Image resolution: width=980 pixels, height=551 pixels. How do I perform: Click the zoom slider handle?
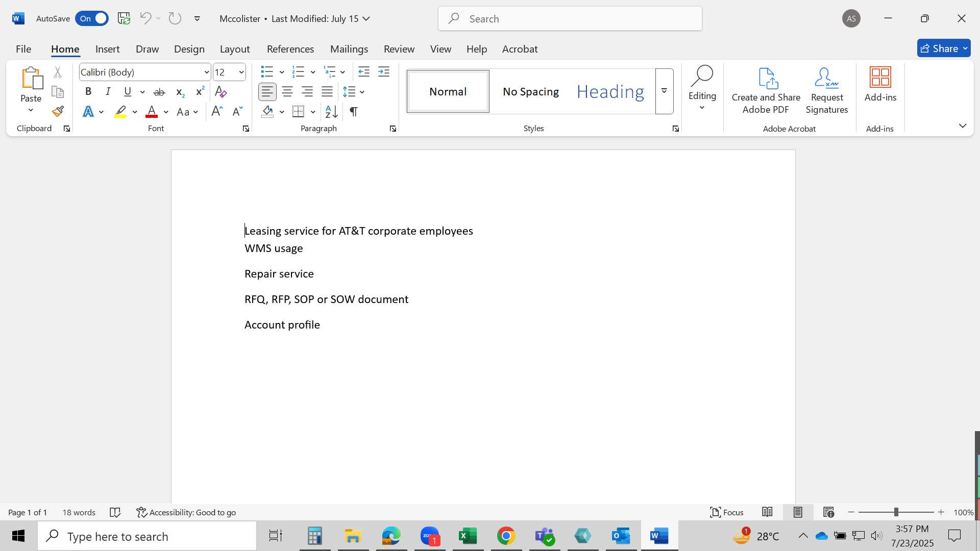tap(896, 512)
